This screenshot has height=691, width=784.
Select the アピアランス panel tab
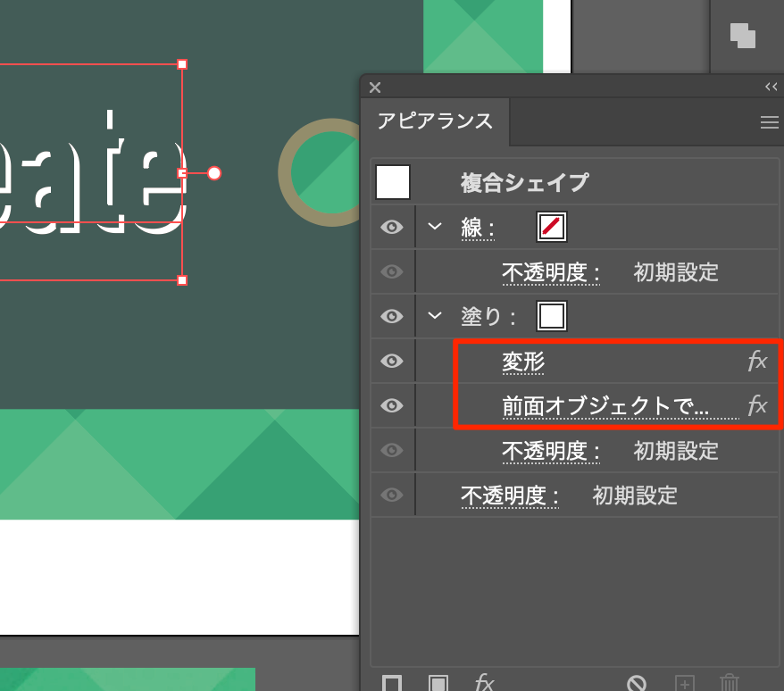pyautogui.click(x=435, y=121)
